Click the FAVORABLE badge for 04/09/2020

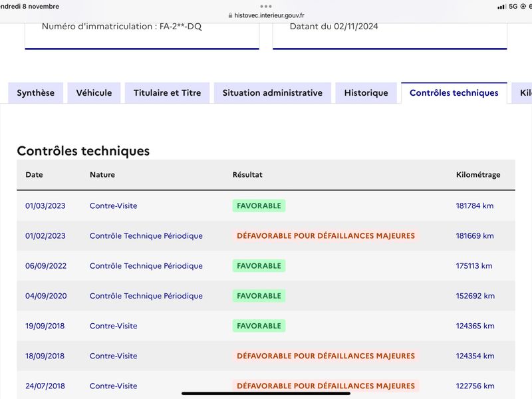coord(259,296)
